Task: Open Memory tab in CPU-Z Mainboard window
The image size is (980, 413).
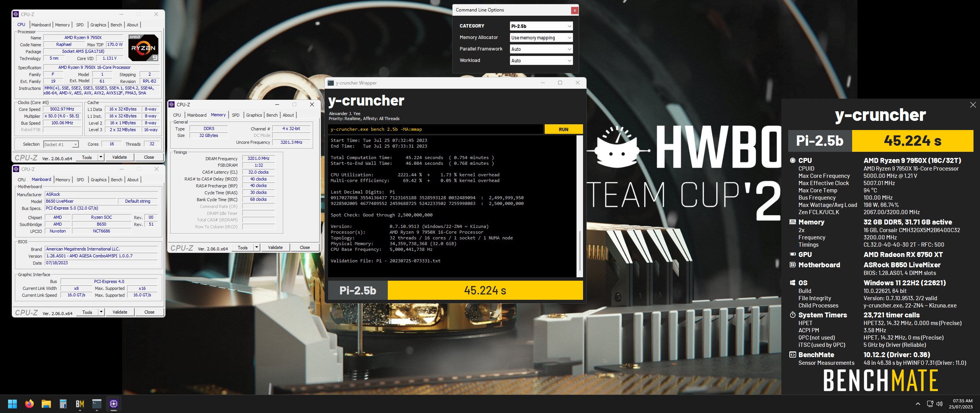Action: click(x=63, y=180)
